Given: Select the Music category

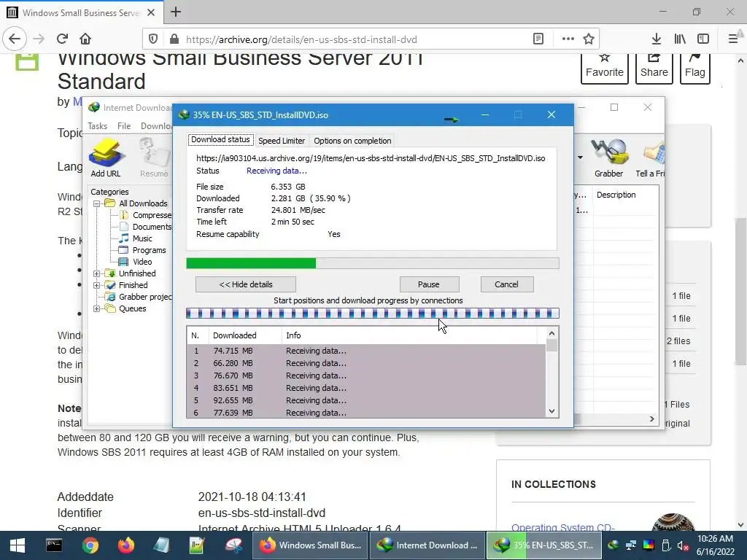Looking at the screenshot, I should tap(136, 238).
